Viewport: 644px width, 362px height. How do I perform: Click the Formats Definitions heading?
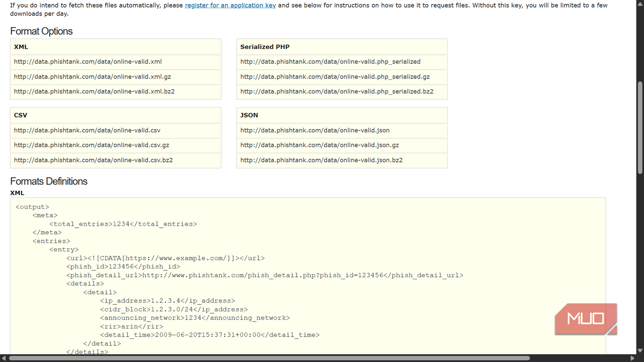click(49, 181)
